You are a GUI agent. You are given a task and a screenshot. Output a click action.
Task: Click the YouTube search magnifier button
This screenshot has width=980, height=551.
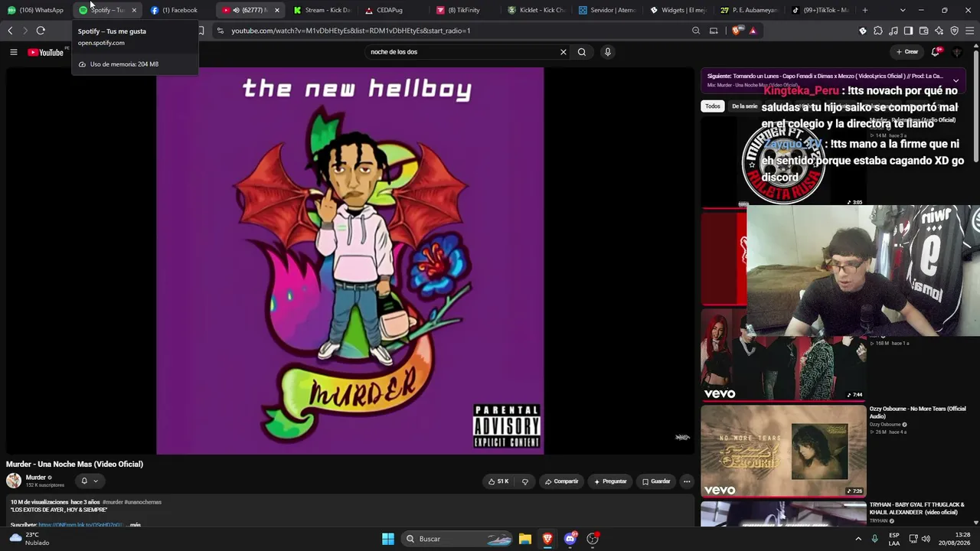tap(582, 52)
